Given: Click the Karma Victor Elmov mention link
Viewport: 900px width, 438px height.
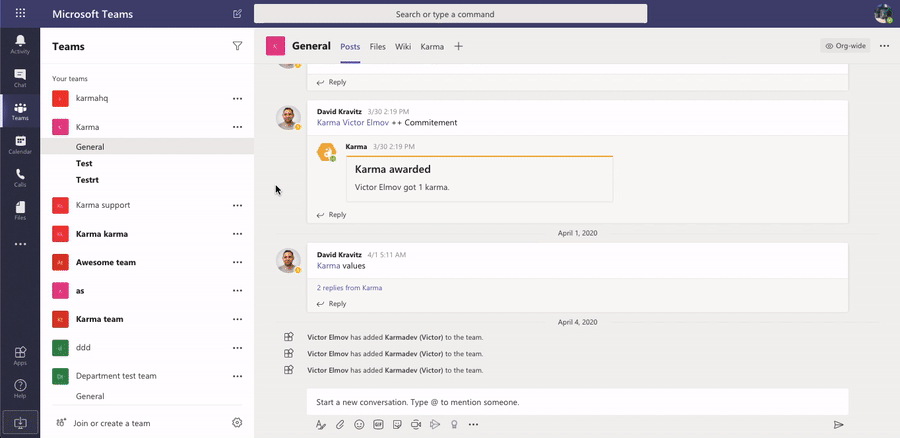Looking at the screenshot, I should (353, 122).
